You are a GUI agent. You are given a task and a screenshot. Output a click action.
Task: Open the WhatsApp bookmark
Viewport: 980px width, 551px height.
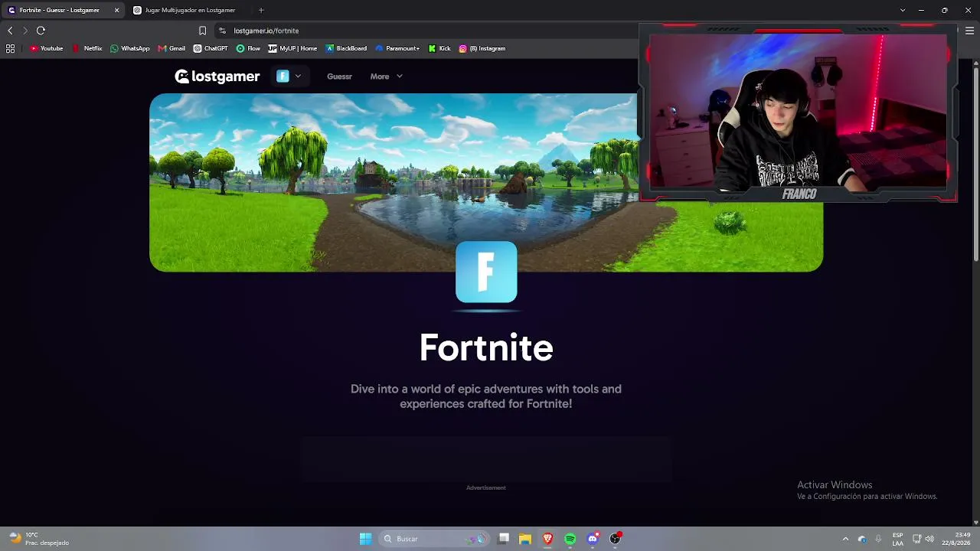[130, 48]
